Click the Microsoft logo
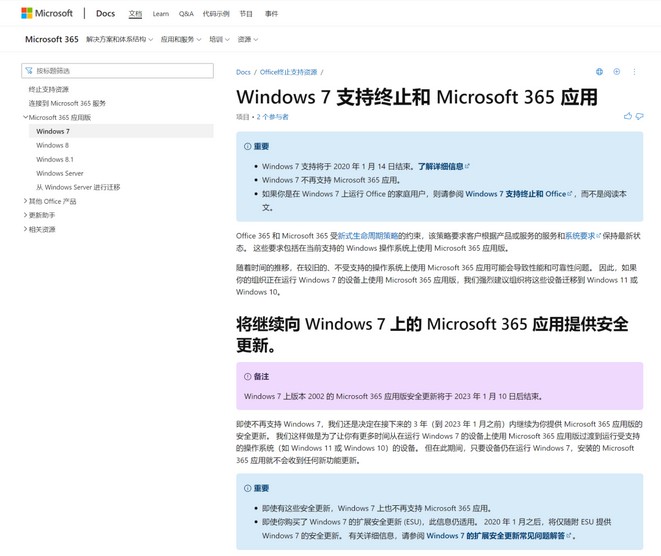The height and width of the screenshot is (556, 661). [47, 13]
